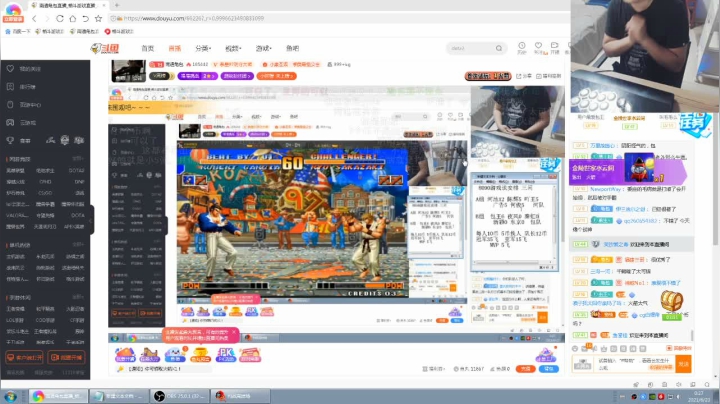The width and height of the screenshot is (720, 404).
Task: Open the PK gift activity icon
Action: pos(225,354)
